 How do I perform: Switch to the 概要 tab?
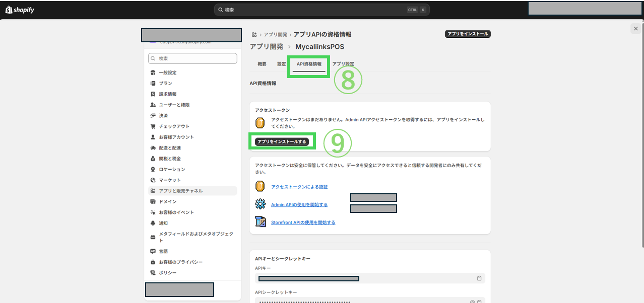[x=262, y=64]
